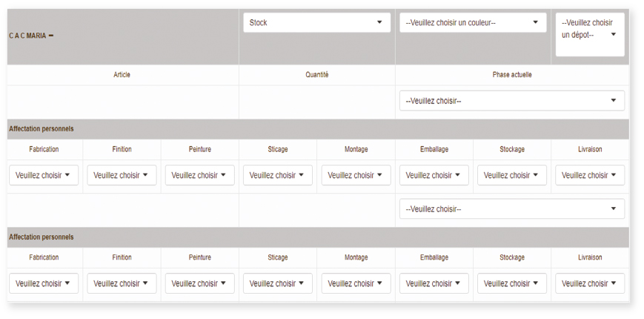Open the couleur selection dropdown
The height and width of the screenshot is (319, 644).
(x=473, y=22)
